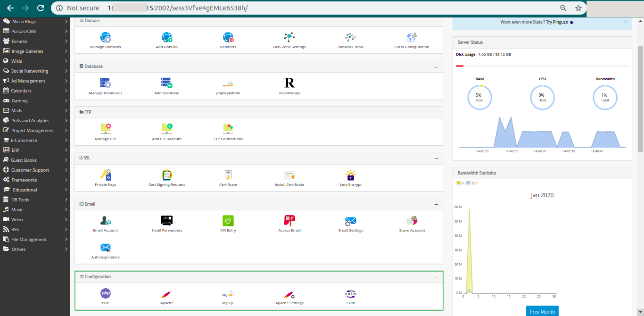Click the Add Domain icon
The width and height of the screenshot is (644, 316).
pyautogui.click(x=167, y=38)
